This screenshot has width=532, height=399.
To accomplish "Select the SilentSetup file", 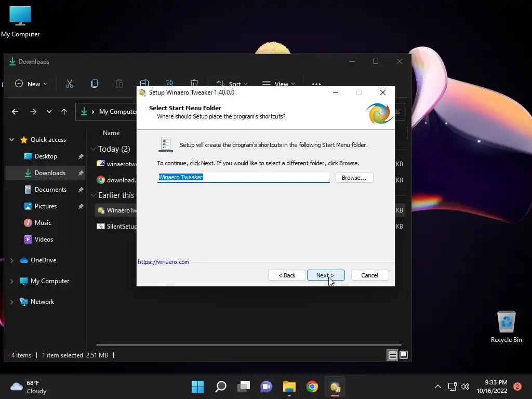I will pos(116,227).
